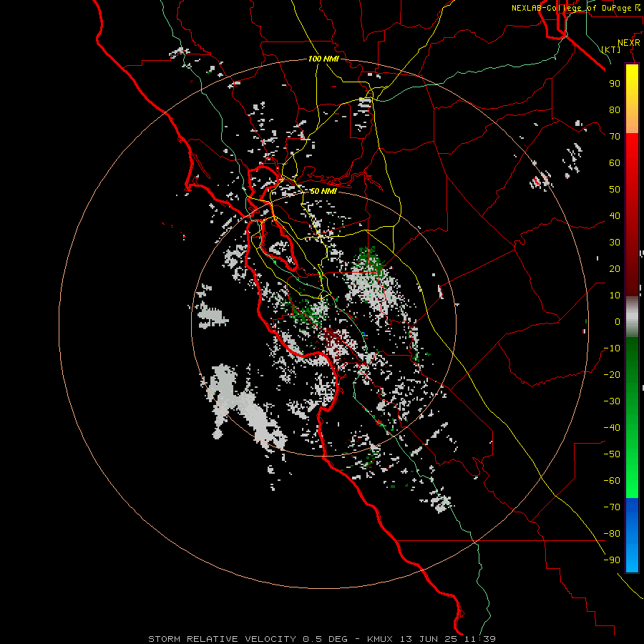This screenshot has width=644, height=644.
Task: Click the minus 30 scale value
Action: click(x=612, y=401)
